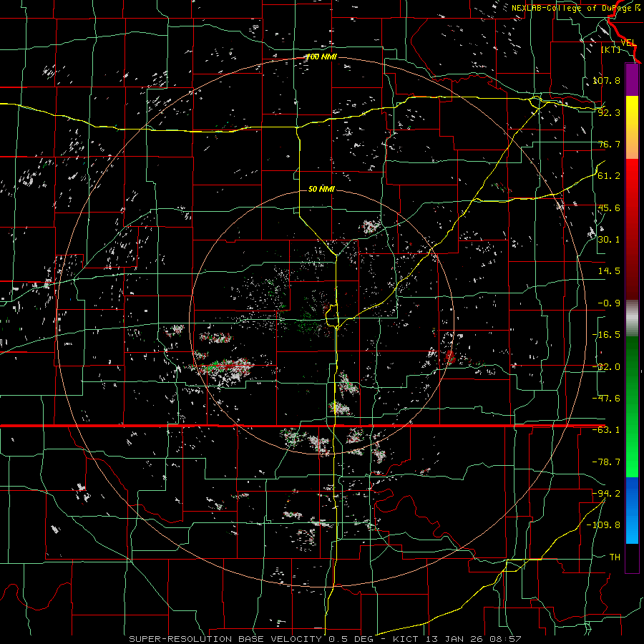Select the -94.2 velocity scale value
Viewport: 644px width, 644px height.
click(x=607, y=494)
